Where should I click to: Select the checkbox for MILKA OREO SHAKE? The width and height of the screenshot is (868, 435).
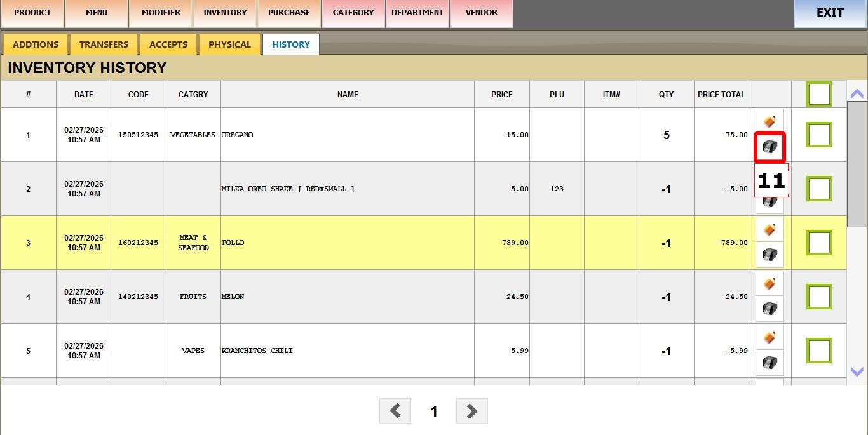(x=819, y=189)
